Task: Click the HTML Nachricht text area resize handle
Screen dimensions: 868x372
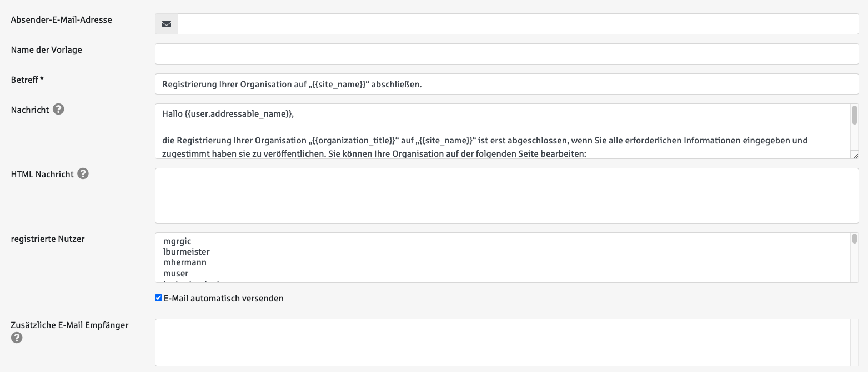Action: pos(855,220)
